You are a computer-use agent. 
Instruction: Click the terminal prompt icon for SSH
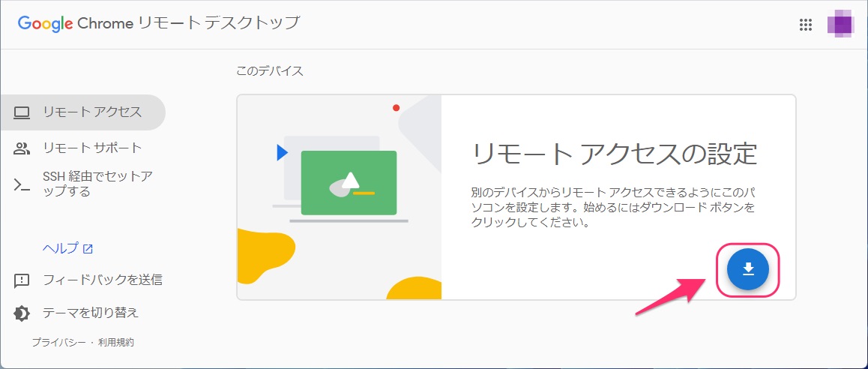22,185
